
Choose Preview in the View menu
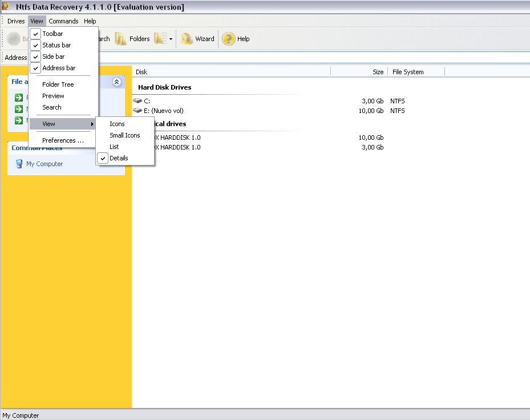(63, 96)
